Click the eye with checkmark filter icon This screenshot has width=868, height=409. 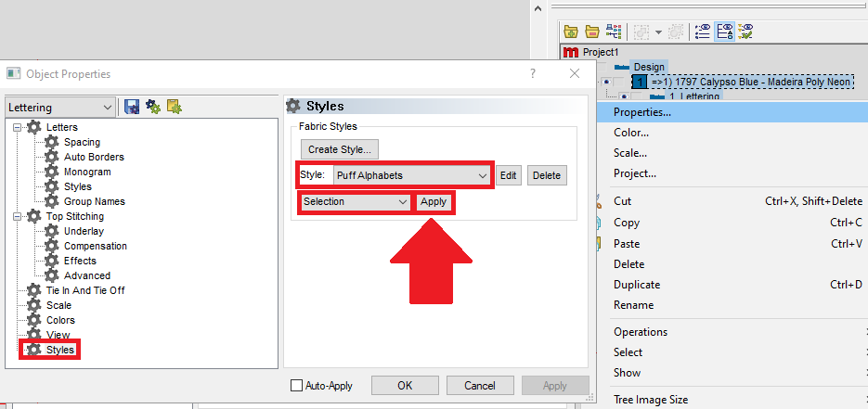(745, 31)
